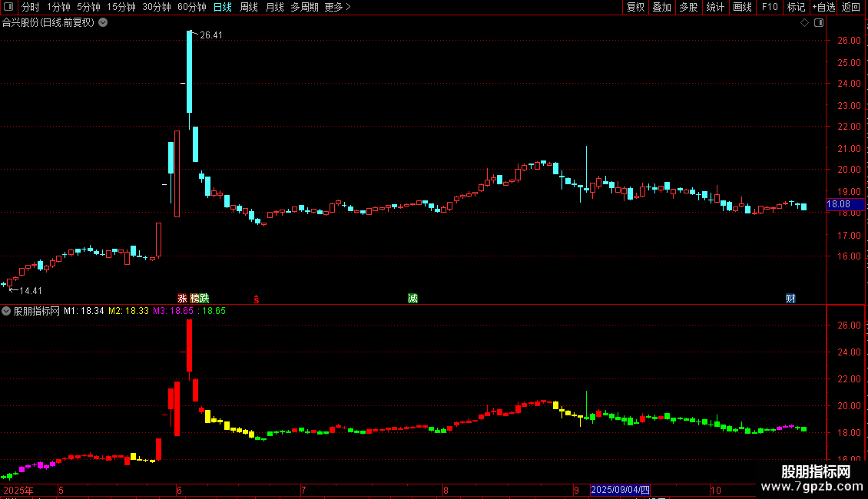Click the blue 财 event marker
The width and height of the screenshot is (868, 499).
tap(790, 299)
